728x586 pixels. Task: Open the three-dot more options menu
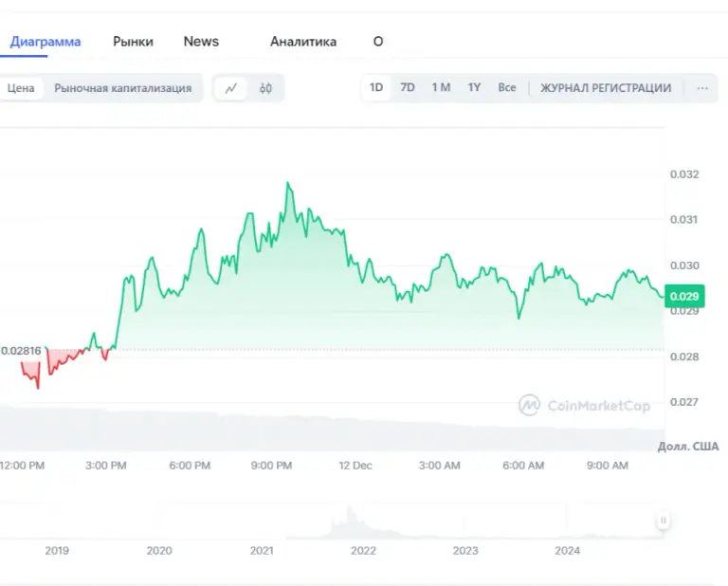click(x=702, y=88)
